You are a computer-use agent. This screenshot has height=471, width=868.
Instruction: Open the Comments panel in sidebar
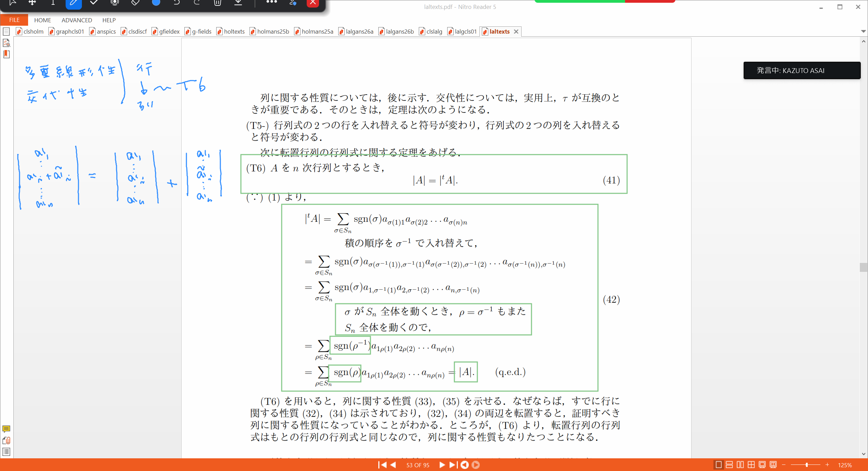(x=6, y=429)
